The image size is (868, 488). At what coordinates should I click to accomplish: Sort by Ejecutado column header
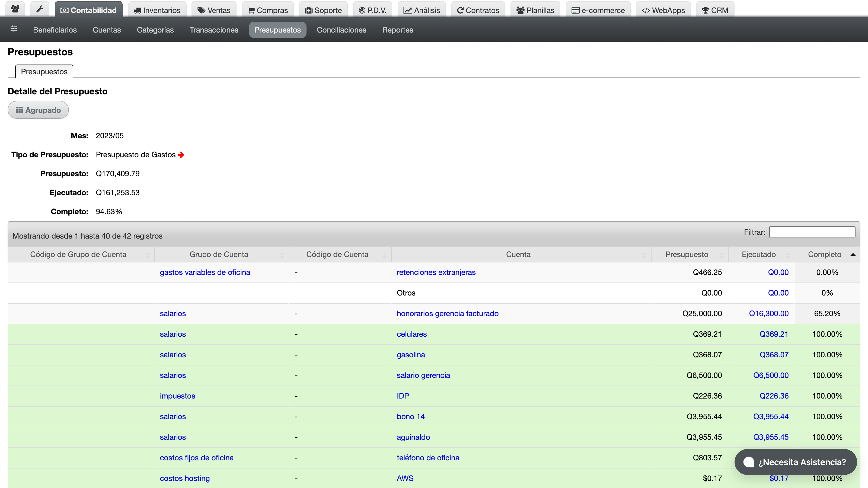pos(761,254)
